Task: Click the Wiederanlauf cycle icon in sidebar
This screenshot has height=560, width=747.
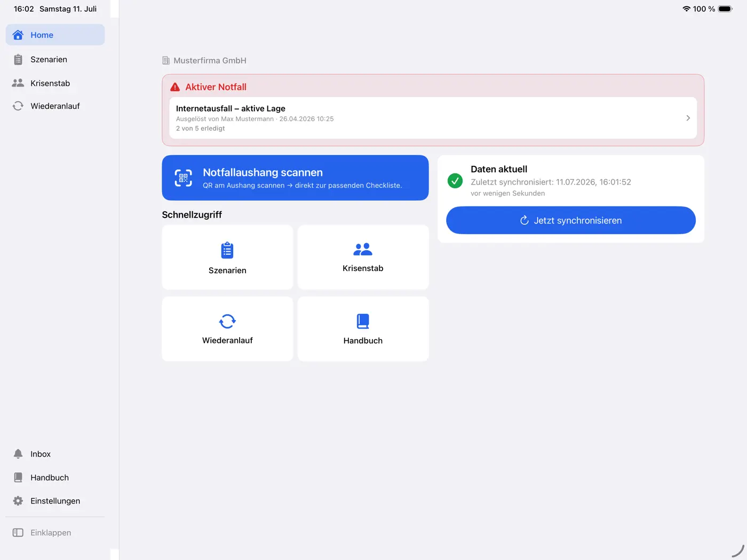Action: [18, 106]
